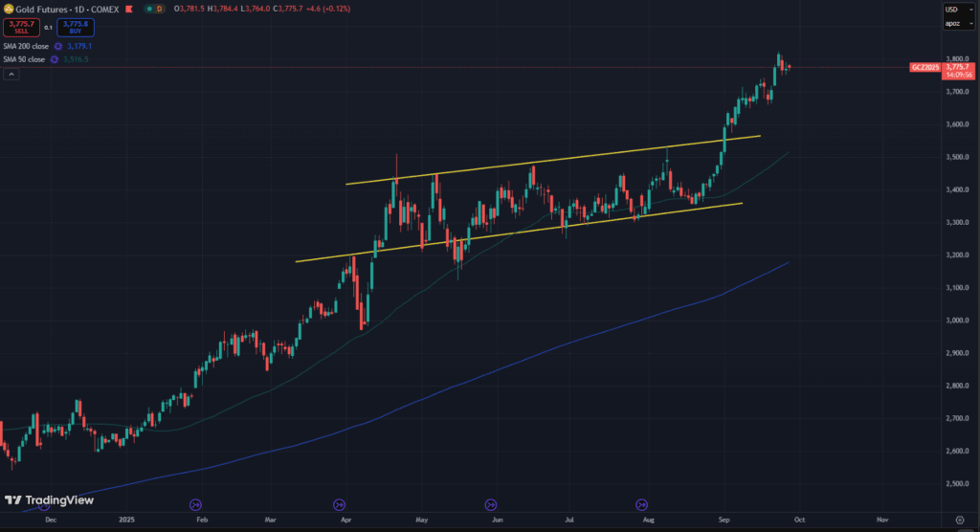Click the Gold Futures 1D COMEX title

65,9
